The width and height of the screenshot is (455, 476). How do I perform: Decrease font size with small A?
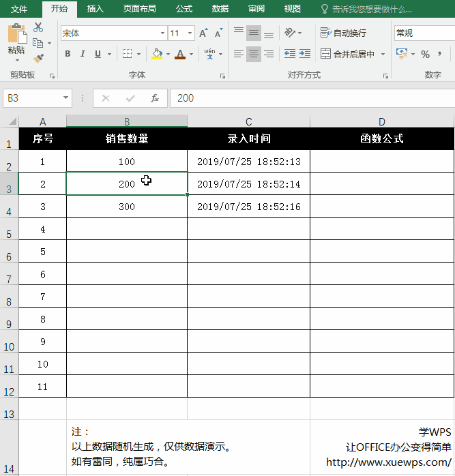(218, 33)
